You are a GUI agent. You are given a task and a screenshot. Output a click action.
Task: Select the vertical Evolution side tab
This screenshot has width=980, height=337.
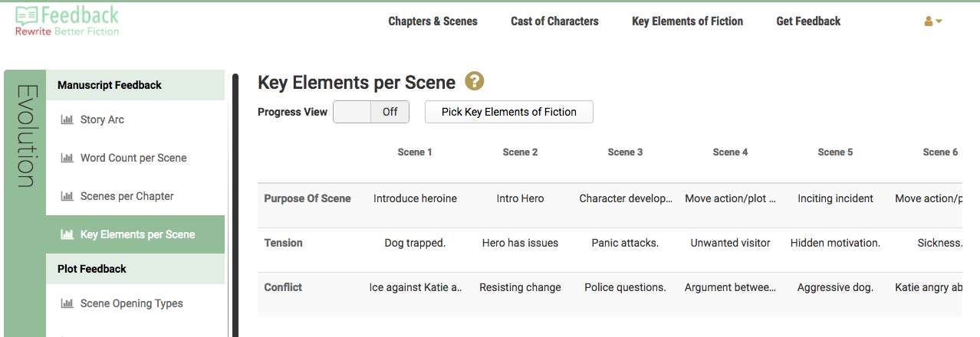(25, 136)
